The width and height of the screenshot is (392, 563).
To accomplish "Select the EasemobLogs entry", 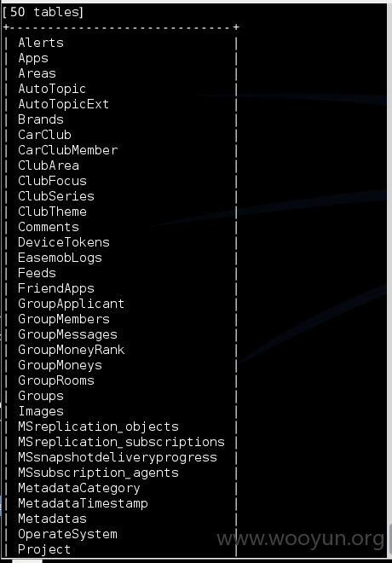I will 60,258.
